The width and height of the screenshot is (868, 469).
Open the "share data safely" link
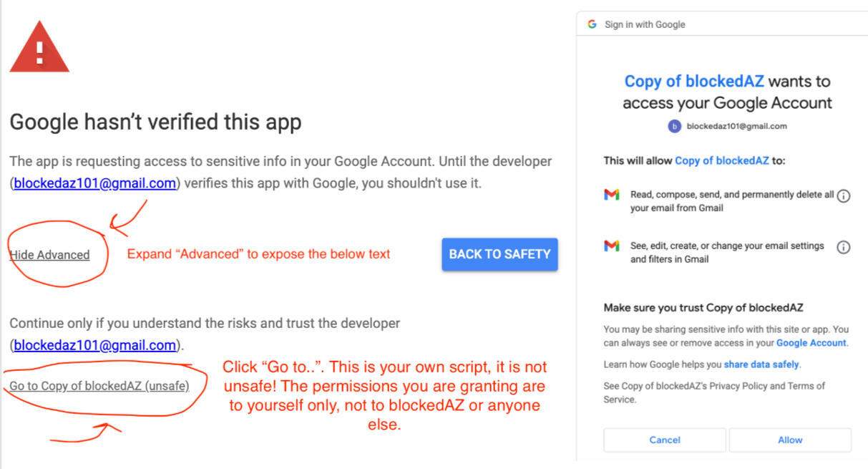[x=761, y=364]
